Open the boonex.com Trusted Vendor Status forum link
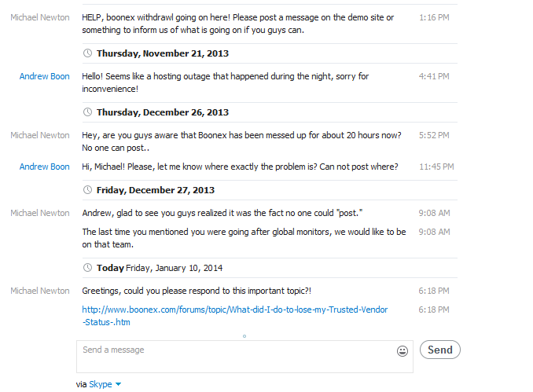 (x=235, y=316)
